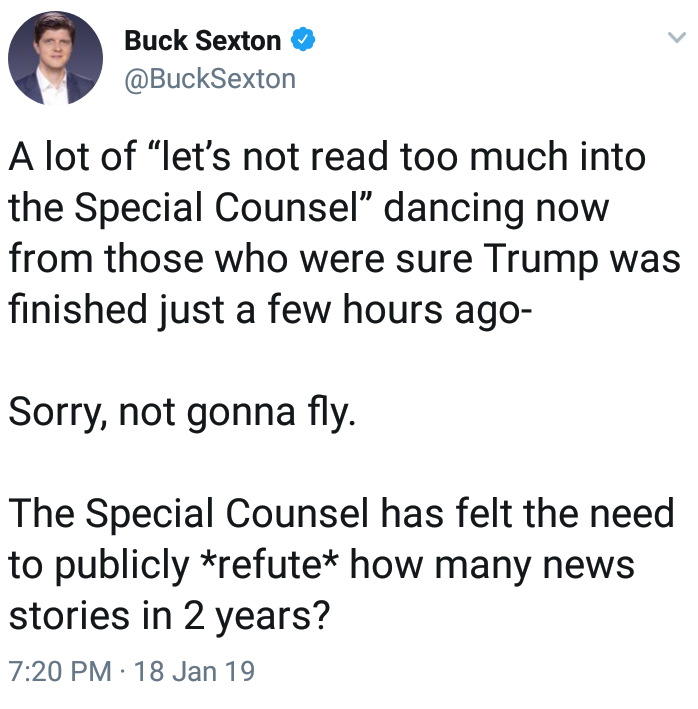The height and width of the screenshot is (709, 698).
Task: Click the "Sorry, not gonna fly." line
Action: point(182,412)
